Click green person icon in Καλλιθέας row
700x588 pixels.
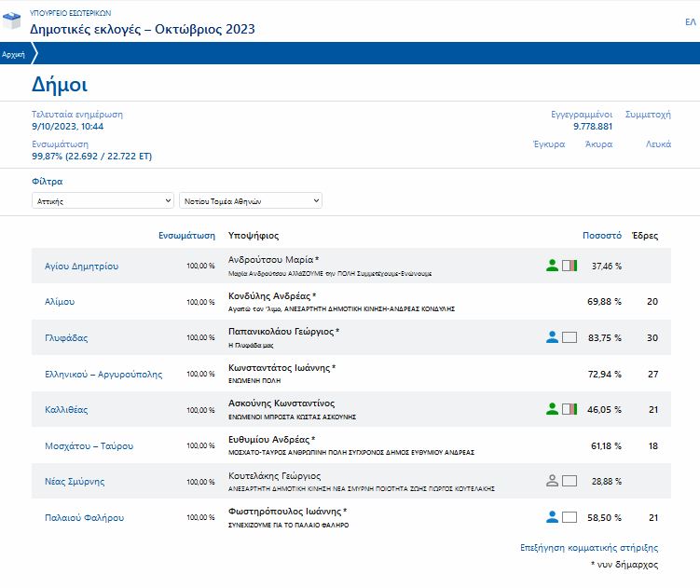(x=552, y=409)
